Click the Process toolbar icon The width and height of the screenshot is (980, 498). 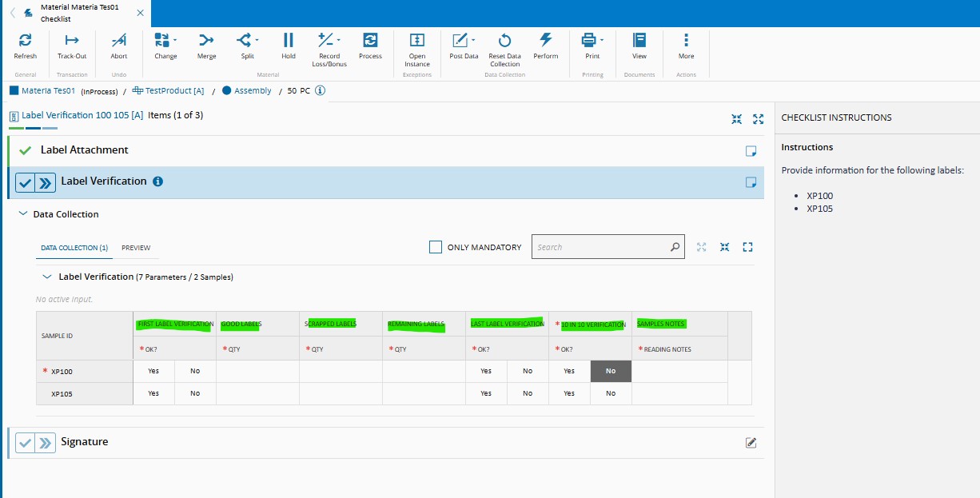pyautogui.click(x=370, y=41)
